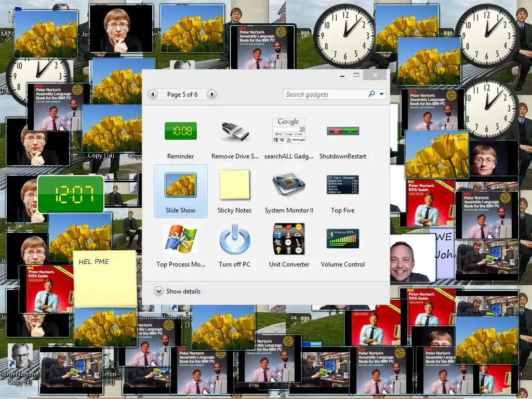Select Top Process Monitor gadget icon
Viewport: 532px width, 399px height.
180,238
